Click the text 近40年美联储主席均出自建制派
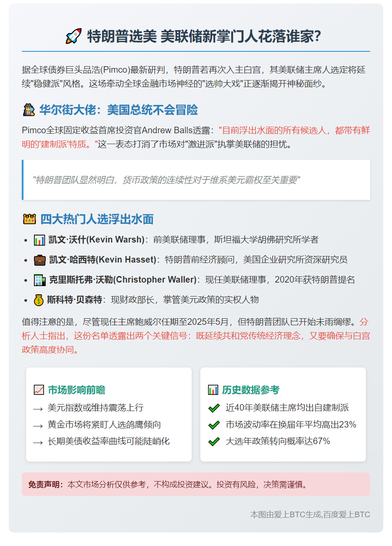Viewport: 392px width, 546px height. pos(287,408)
